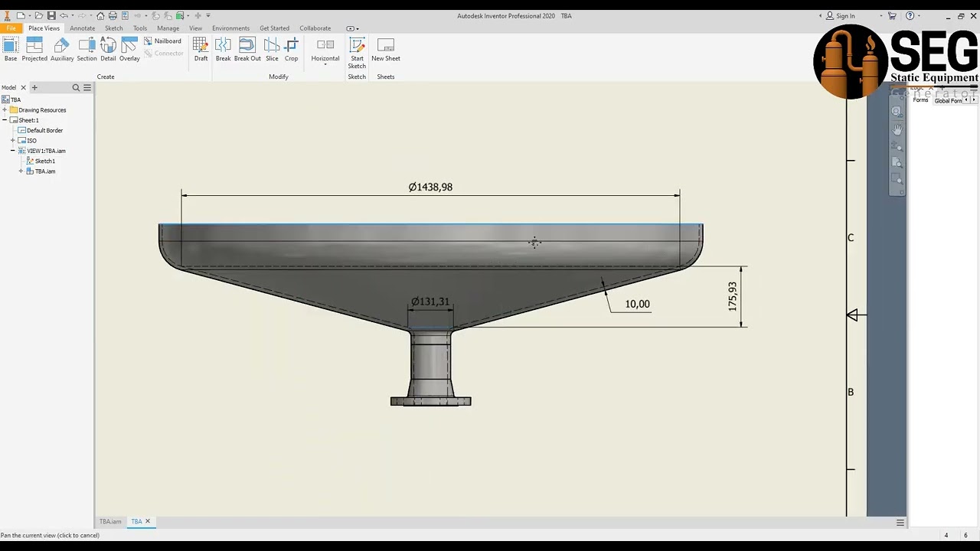Open the Help dropdown arrow
Image resolution: width=980 pixels, height=551 pixels.
tap(919, 15)
